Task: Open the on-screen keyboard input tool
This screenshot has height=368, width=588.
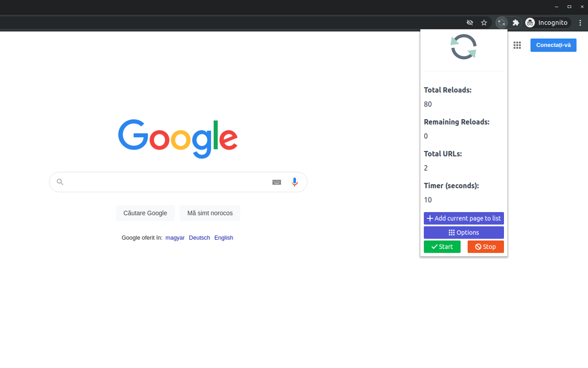Action: 277,182
